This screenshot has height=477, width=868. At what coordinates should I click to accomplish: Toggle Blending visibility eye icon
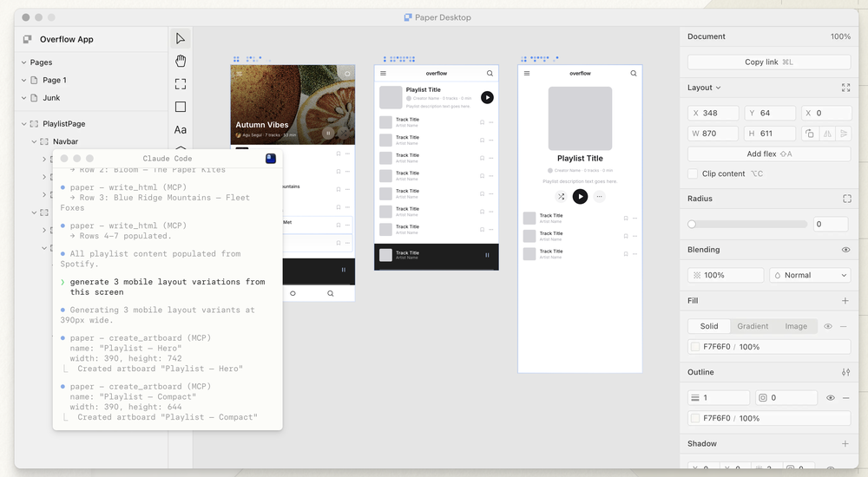845,250
